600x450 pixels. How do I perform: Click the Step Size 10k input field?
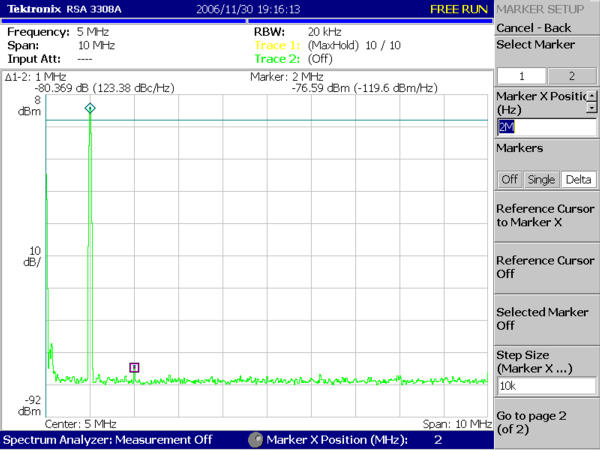pos(545,384)
